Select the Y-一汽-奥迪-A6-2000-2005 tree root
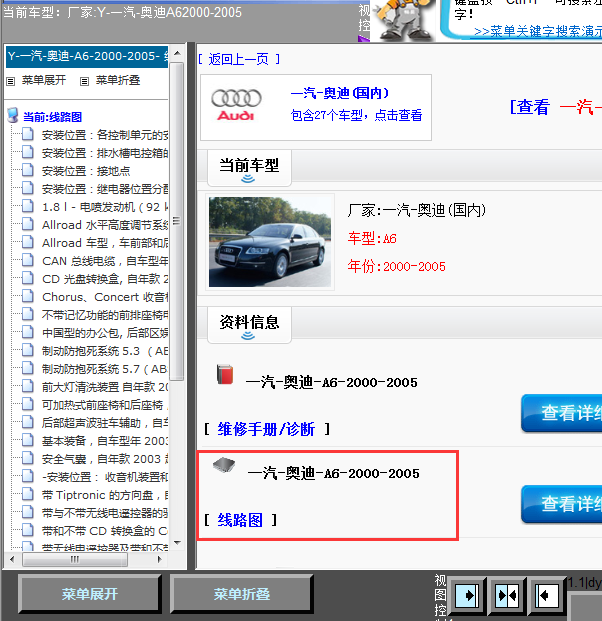This screenshot has width=602, height=621. (87, 56)
